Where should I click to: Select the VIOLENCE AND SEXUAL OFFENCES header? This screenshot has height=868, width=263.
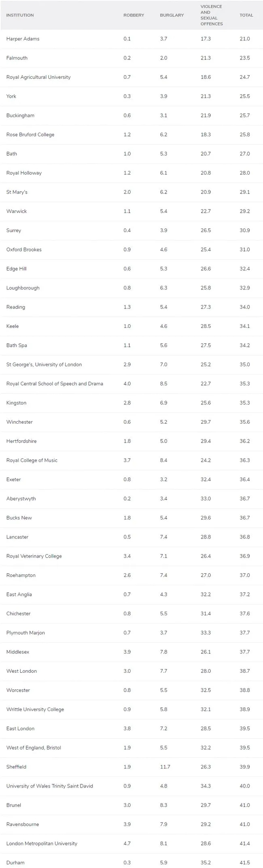[x=212, y=15]
